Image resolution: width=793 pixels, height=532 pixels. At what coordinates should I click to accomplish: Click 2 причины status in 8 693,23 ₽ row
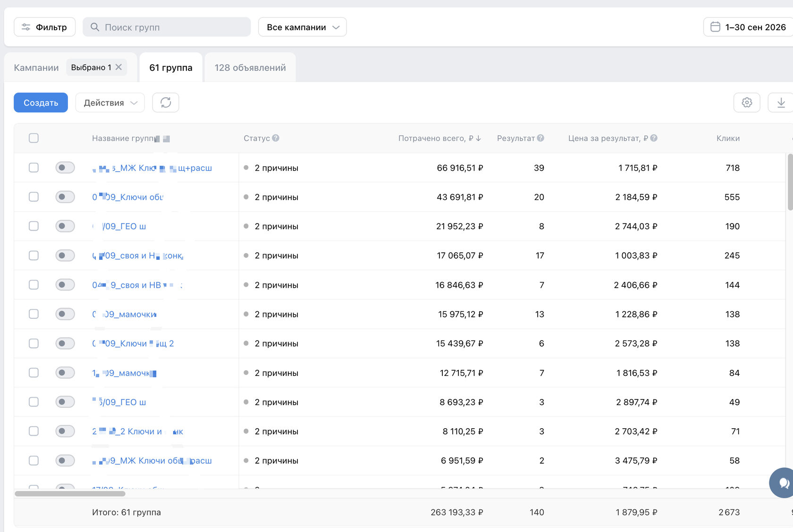[276, 402]
